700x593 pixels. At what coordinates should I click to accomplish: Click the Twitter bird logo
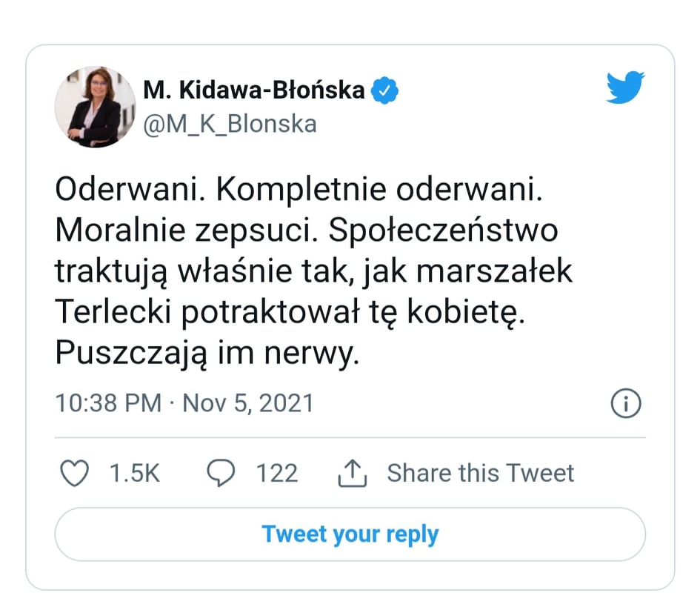click(x=625, y=87)
